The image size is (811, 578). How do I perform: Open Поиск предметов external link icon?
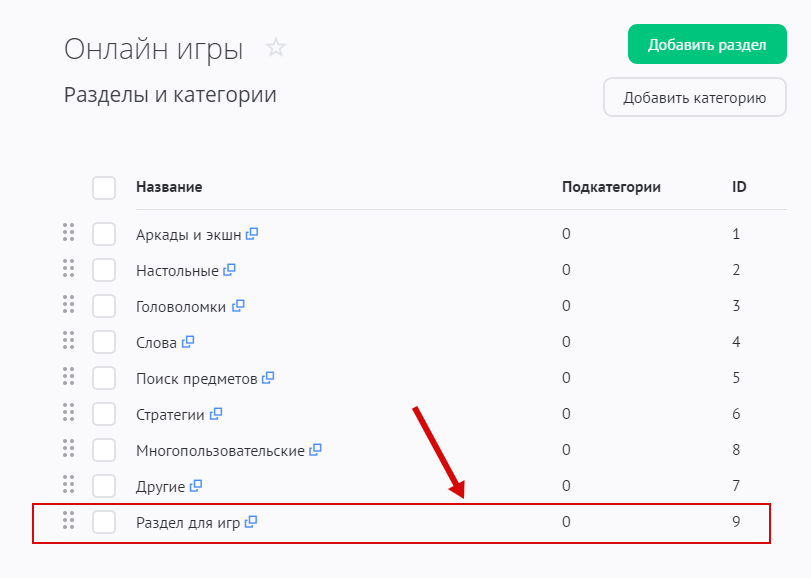pyautogui.click(x=268, y=377)
